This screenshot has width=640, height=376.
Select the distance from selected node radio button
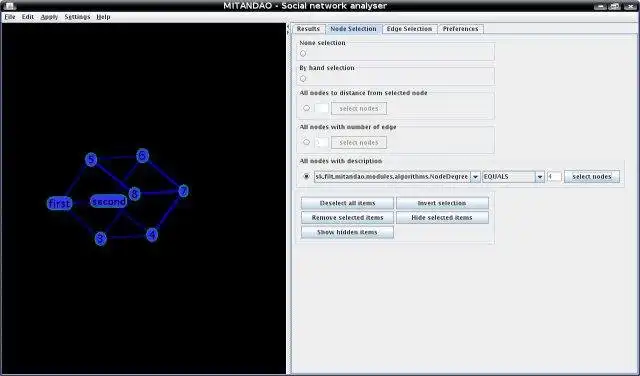[306, 108]
